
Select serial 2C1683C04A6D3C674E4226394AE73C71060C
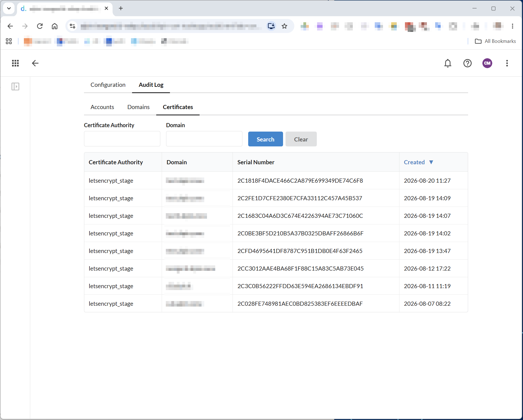point(300,216)
